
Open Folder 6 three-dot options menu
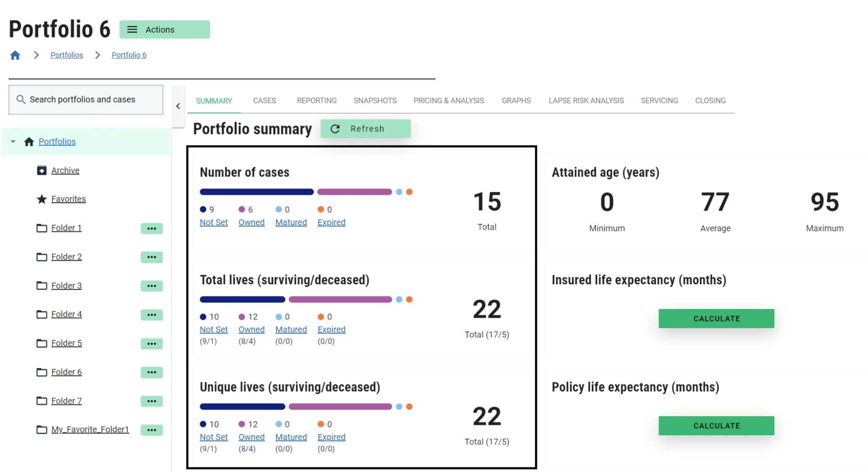(x=151, y=372)
